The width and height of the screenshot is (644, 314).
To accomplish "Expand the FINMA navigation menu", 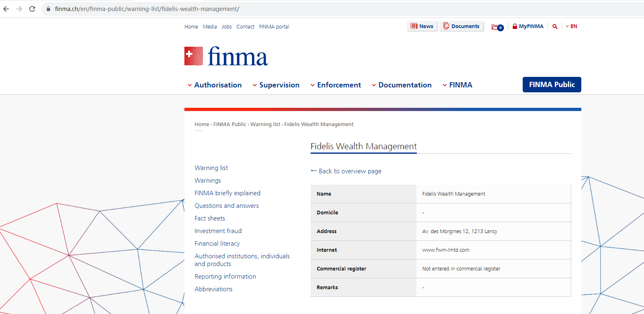I will (458, 85).
